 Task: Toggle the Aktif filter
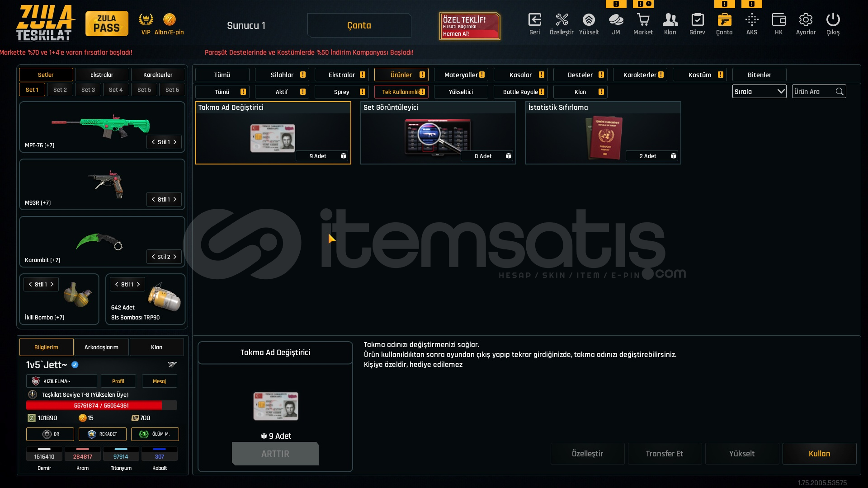282,92
